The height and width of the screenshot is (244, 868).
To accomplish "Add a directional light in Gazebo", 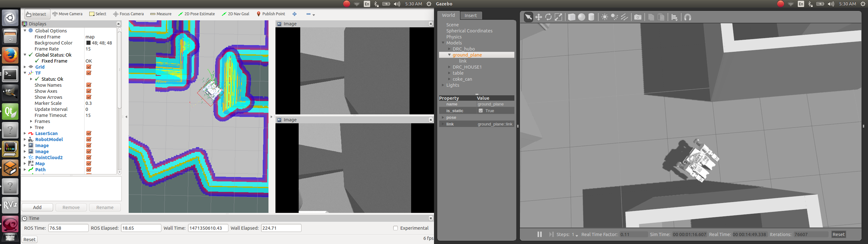I will [x=624, y=17].
